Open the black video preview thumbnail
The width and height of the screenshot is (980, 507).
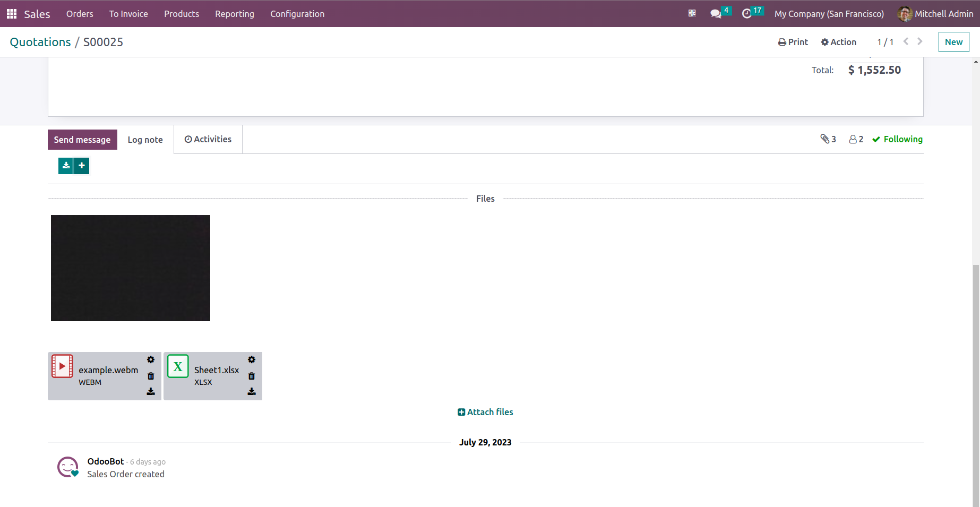131,268
